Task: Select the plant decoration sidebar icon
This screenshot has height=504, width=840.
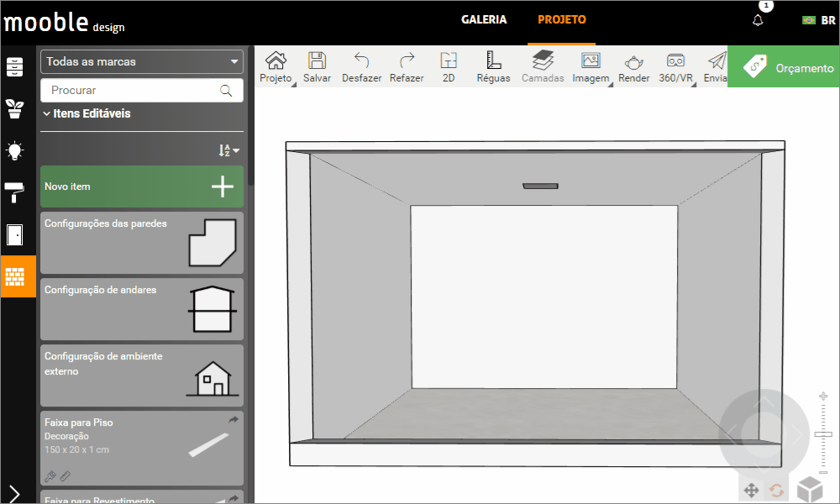Action: (x=14, y=108)
